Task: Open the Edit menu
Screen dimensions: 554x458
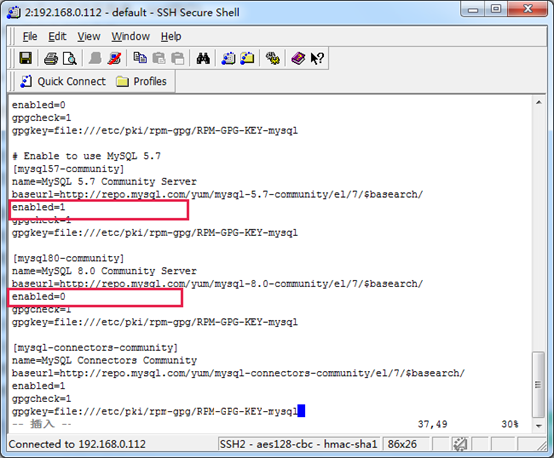Action: 57,36
